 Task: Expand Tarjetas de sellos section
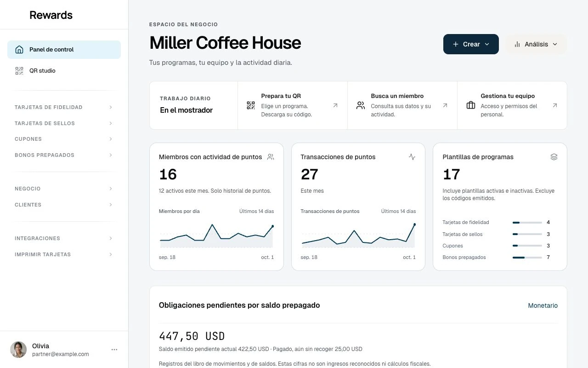64,123
